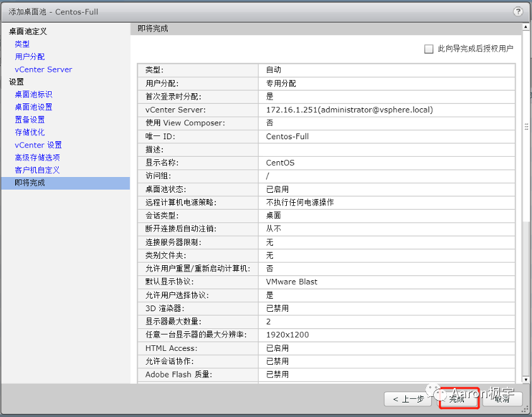Viewport: 532px width, 417px height.
Task: Select highlighted 即将完成 step
Action: (66, 183)
